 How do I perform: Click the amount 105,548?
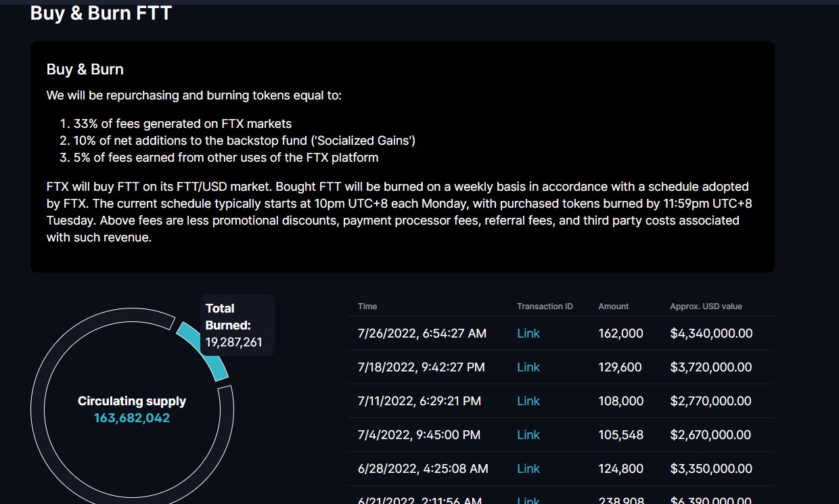(x=621, y=435)
